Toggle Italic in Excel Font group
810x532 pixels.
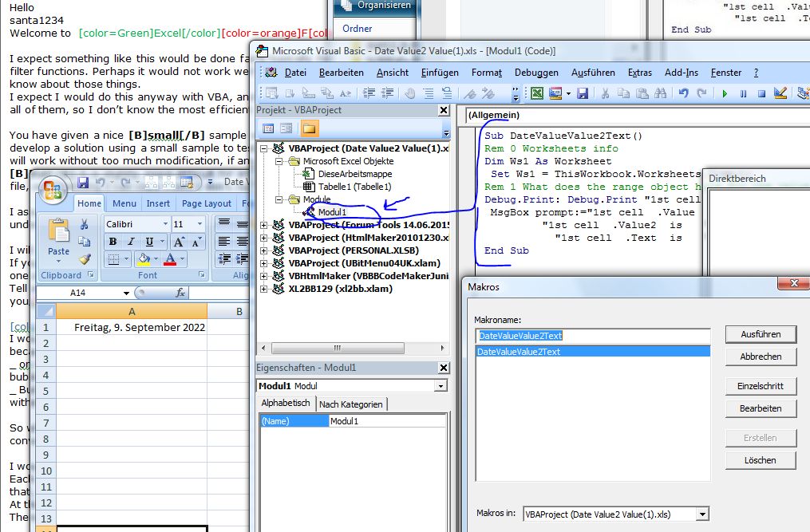[131, 242]
